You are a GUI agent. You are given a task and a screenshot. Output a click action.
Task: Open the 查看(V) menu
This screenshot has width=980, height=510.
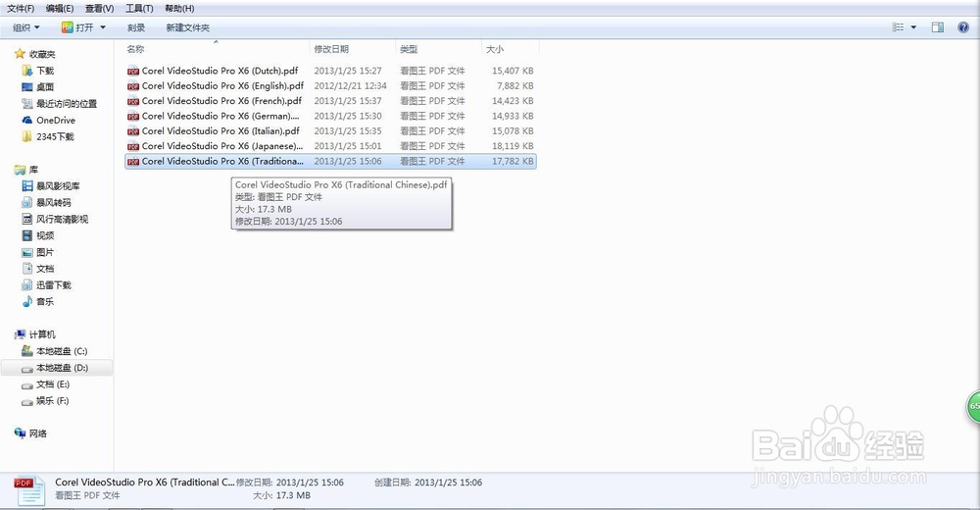99,8
